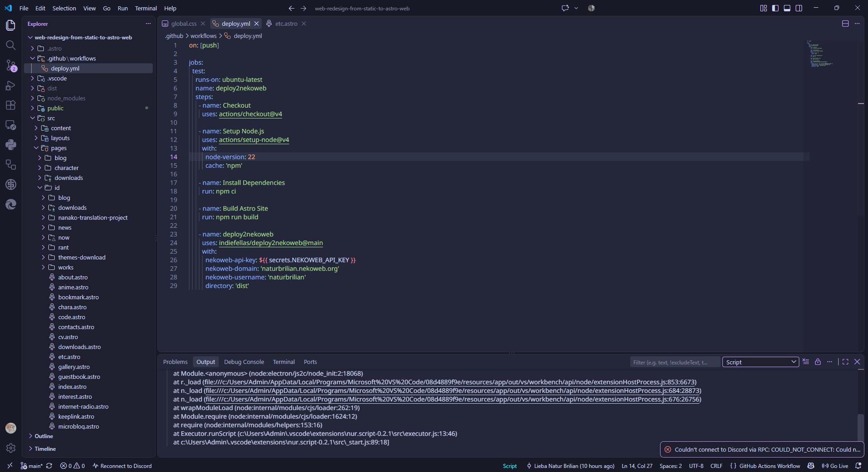868x472 pixels.
Task: Open the Run and Debug view
Action: click(10, 85)
